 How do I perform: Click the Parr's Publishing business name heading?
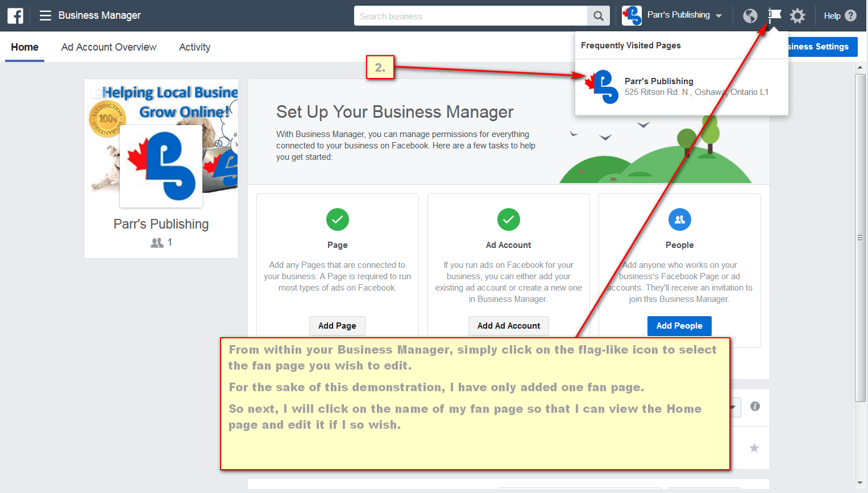click(x=161, y=224)
